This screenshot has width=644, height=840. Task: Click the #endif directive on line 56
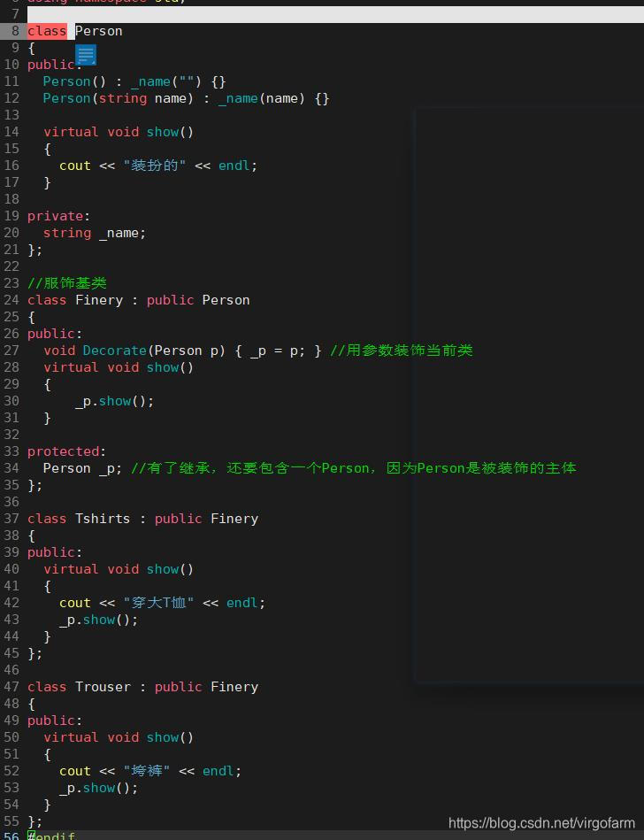coord(51,836)
